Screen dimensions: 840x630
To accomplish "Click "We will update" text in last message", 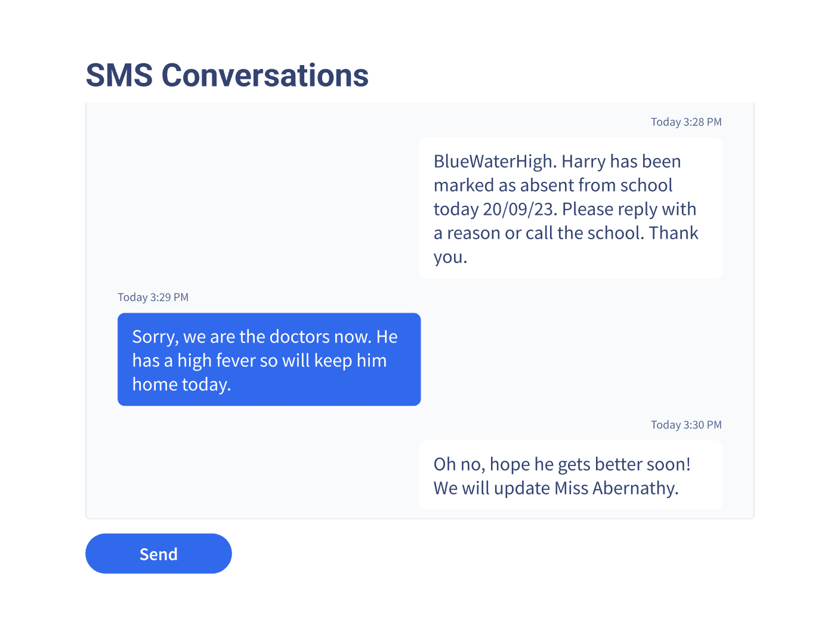I will pos(492,489).
